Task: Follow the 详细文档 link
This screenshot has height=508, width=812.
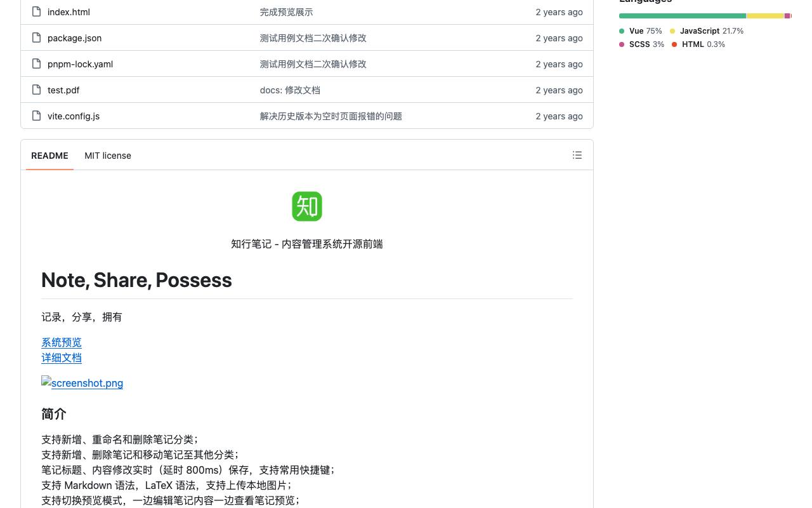Action: pyautogui.click(x=62, y=358)
